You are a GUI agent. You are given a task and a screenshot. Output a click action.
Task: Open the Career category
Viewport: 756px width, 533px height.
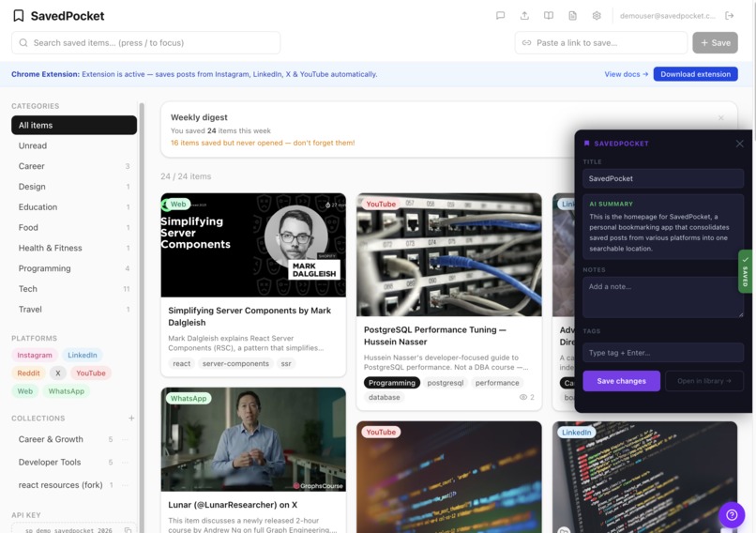click(74, 166)
